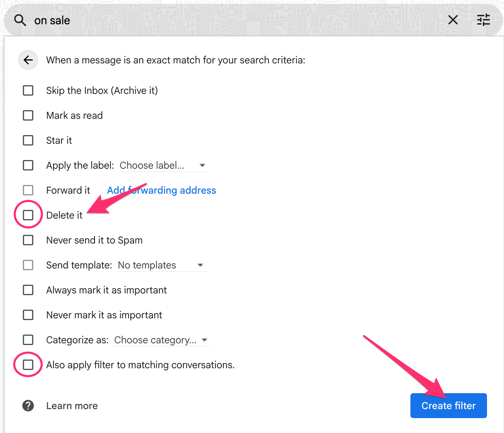504x433 pixels.
Task: Enable Skip the Inbox (Archive it)
Action: coord(28,90)
